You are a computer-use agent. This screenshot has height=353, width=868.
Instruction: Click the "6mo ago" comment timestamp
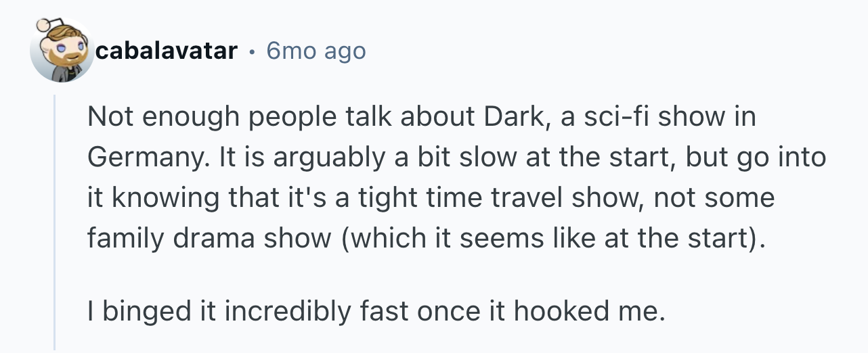[x=316, y=51]
